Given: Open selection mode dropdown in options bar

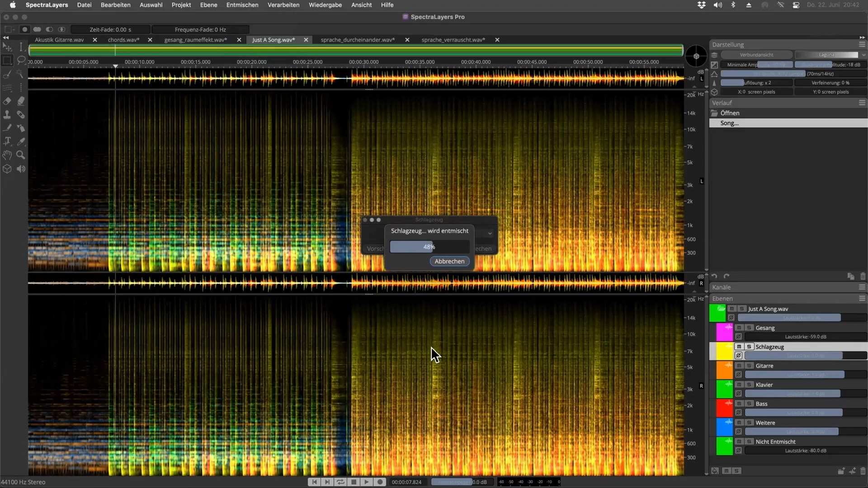Looking at the screenshot, I should tap(9, 29).
